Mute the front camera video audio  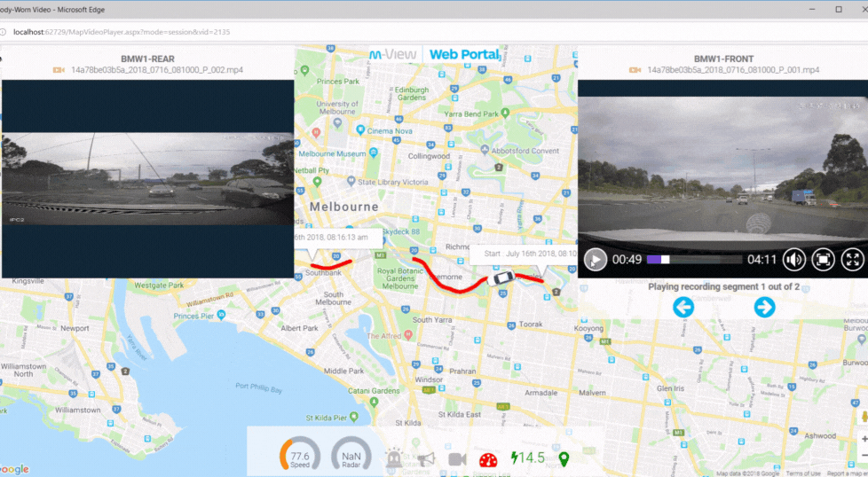pyautogui.click(x=793, y=260)
